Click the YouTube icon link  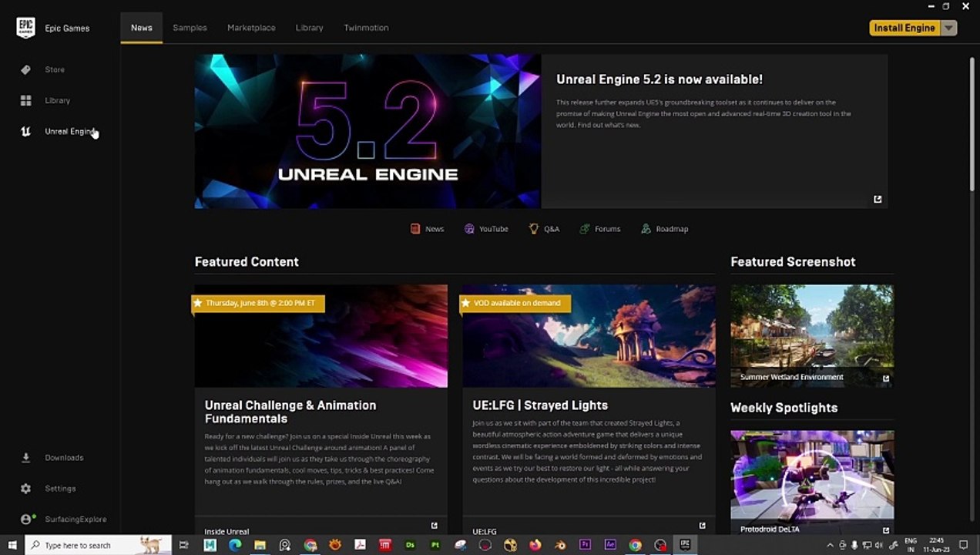pos(469,229)
